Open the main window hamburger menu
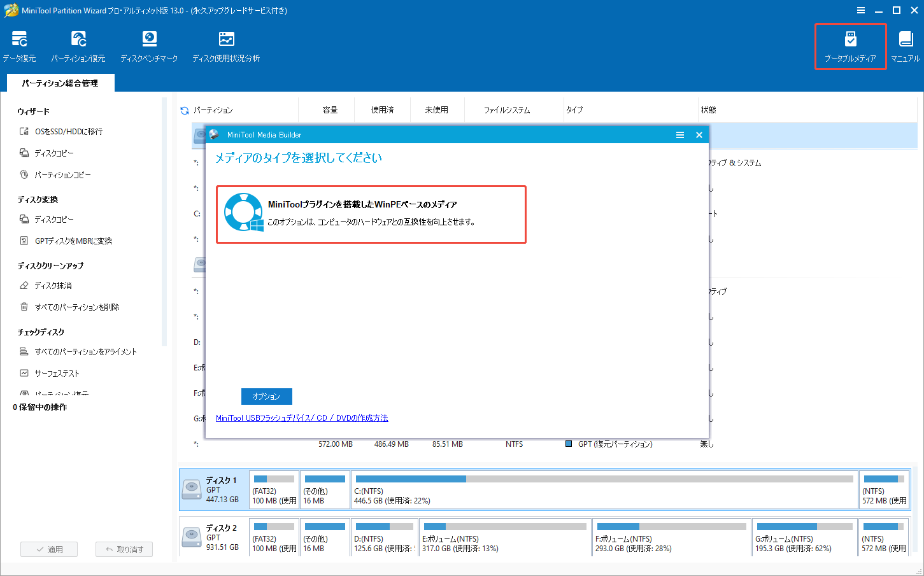 pyautogui.click(x=861, y=10)
